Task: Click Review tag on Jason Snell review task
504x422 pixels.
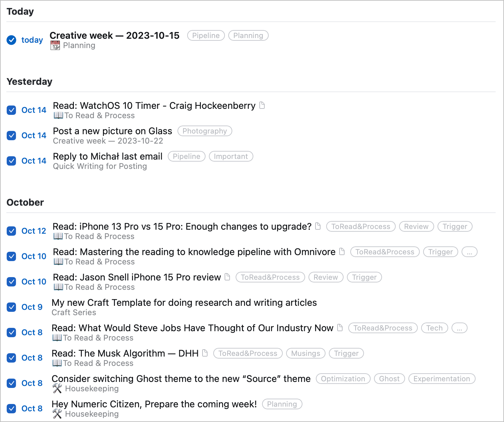Action: 326,277
